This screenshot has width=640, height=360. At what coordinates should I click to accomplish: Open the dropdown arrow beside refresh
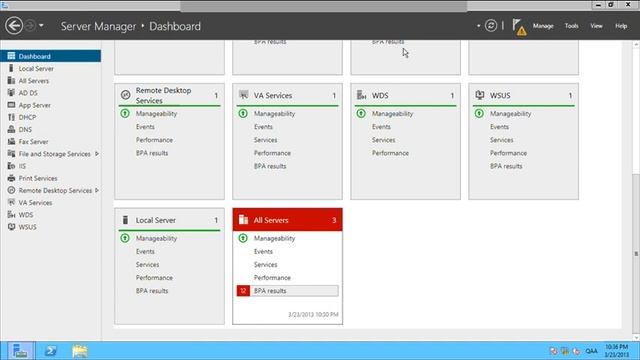click(478, 26)
